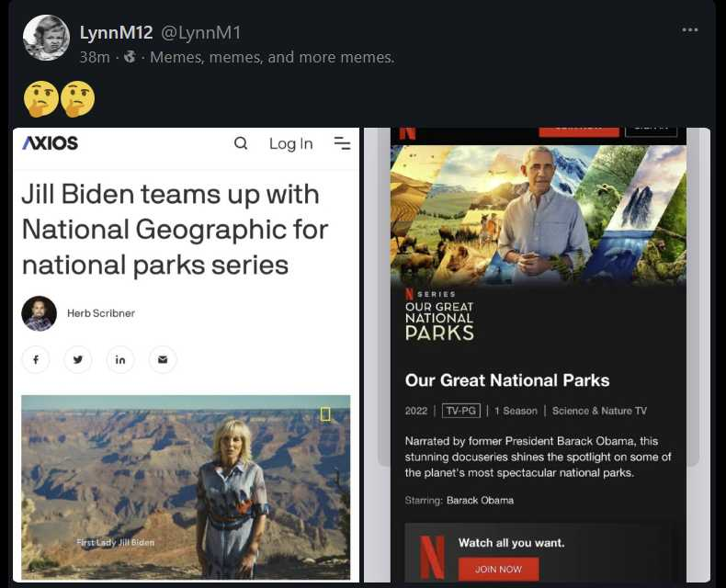Open the Axios hamburger menu
The height and width of the screenshot is (588, 726).
[342, 143]
